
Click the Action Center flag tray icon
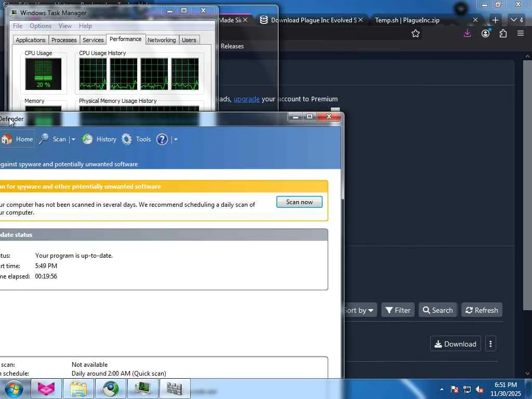(x=455, y=389)
